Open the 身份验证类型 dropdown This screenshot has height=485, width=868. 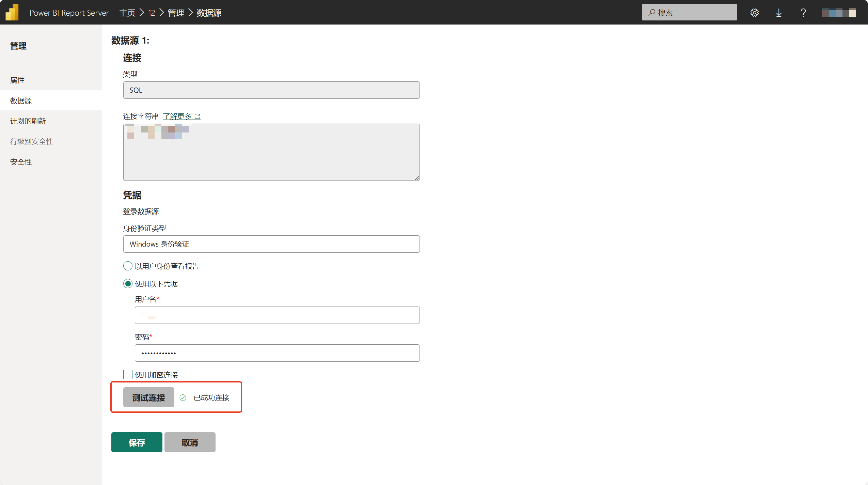pos(271,244)
